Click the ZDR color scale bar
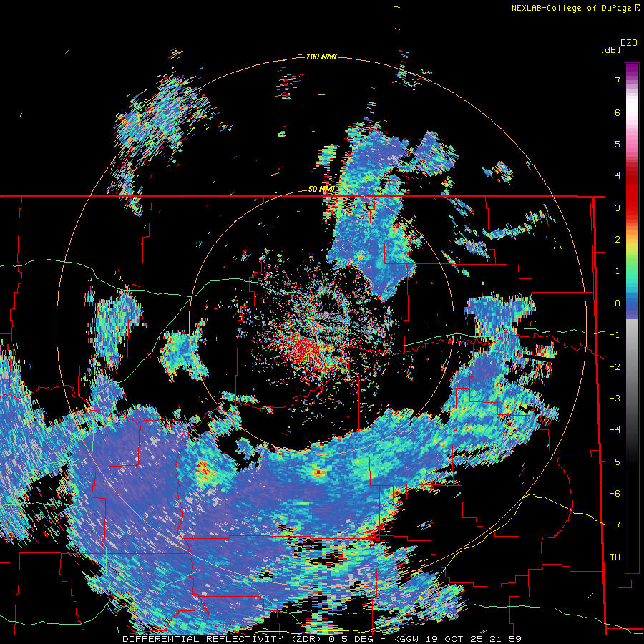This screenshot has width=644, height=644. [632, 318]
